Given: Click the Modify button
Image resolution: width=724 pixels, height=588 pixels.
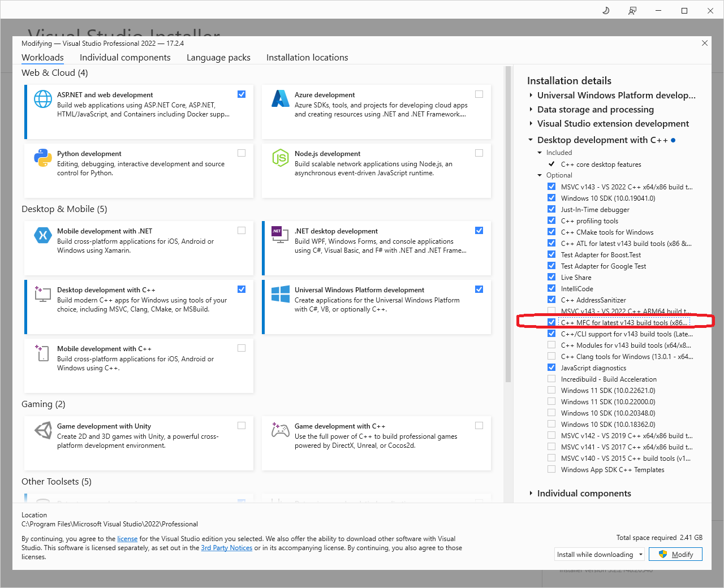Looking at the screenshot, I should tap(675, 555).
